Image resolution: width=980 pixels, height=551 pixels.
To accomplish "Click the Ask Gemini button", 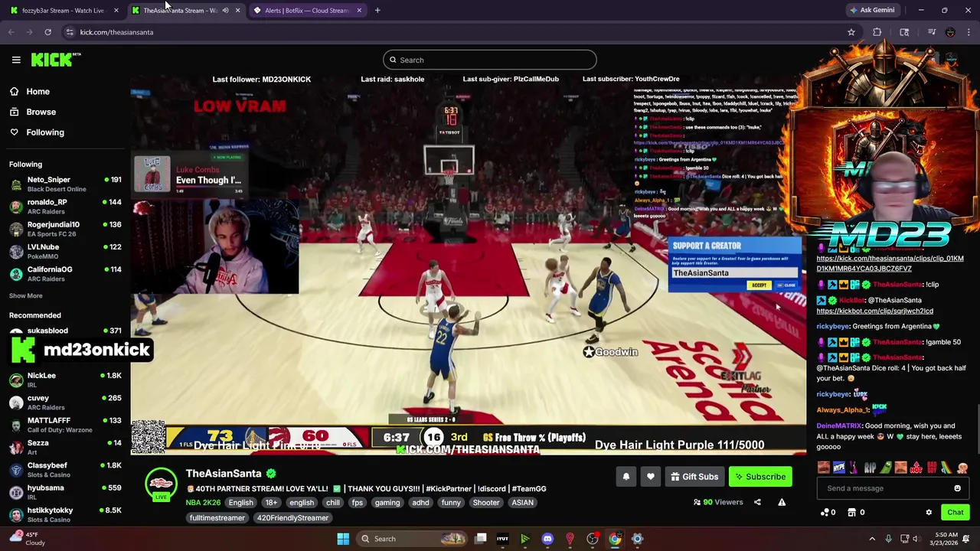I will click(871, 11).
